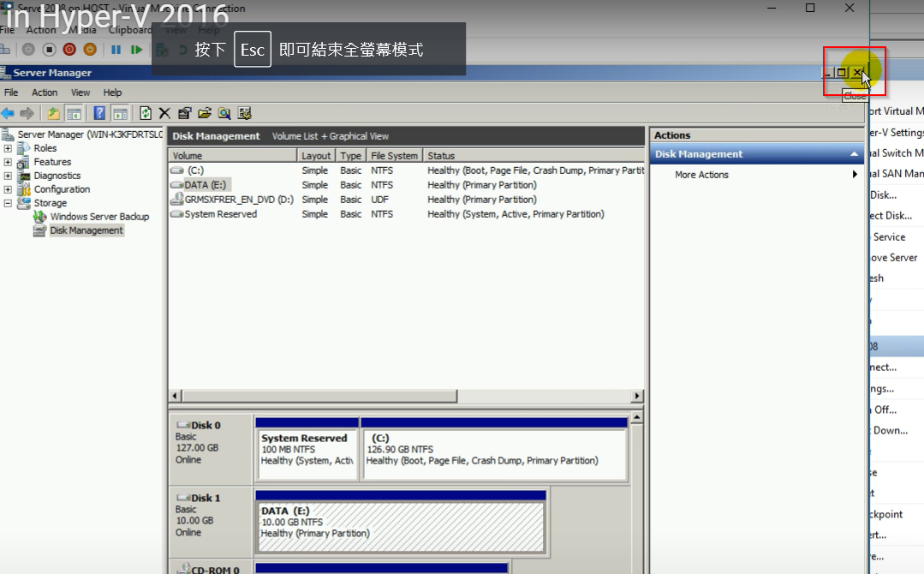Open the VM Connection Action menu
This screenshot has height=574, width=924.
(40, 29)
